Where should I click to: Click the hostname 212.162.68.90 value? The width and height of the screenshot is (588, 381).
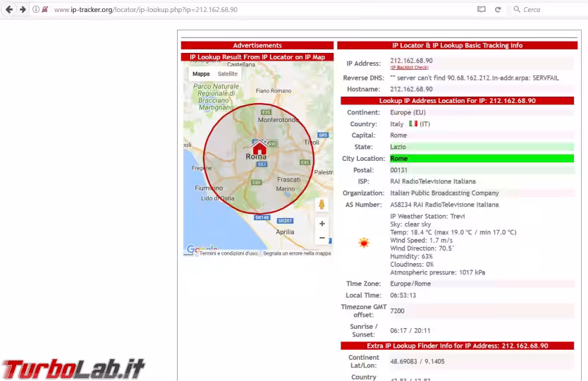coord(411,90)
